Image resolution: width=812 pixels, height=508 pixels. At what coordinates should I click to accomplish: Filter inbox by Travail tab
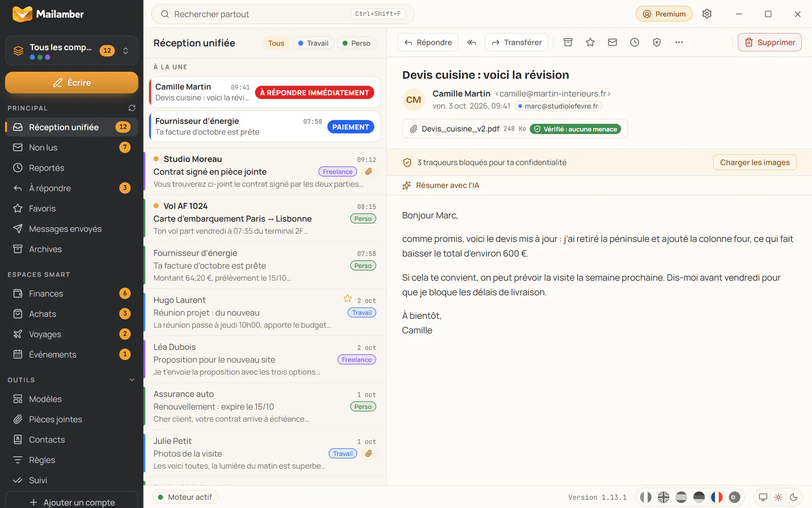[x=313, y=43]
